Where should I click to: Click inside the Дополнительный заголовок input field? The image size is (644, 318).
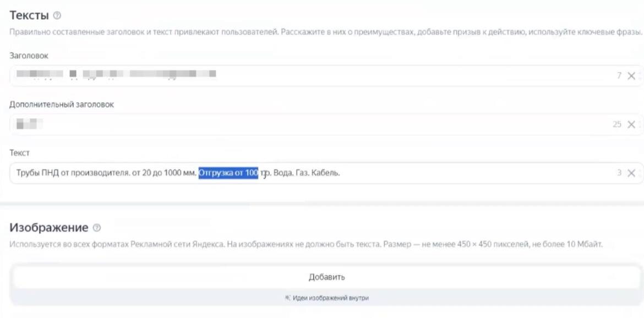pyautogui.click(x=326, y=124)
